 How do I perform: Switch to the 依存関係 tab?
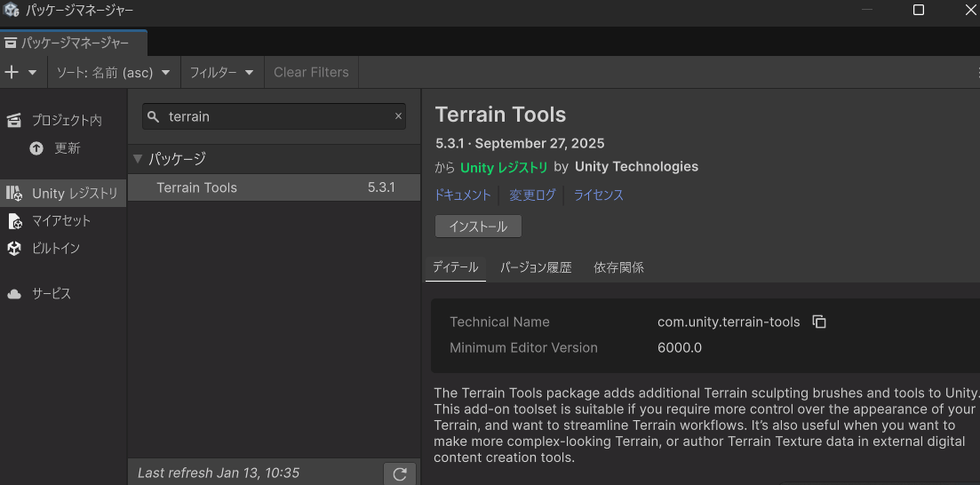pyautogui.click(x=618, y=267)
